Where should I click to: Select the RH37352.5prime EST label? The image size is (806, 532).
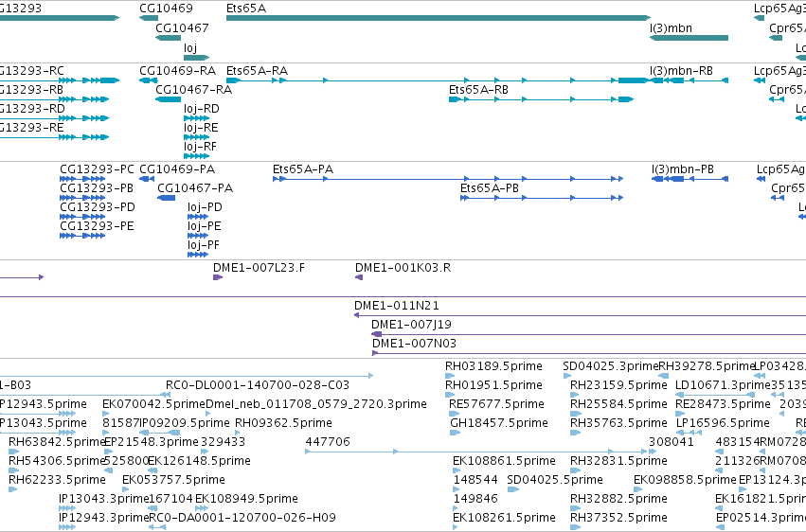[x=618, y=518]
